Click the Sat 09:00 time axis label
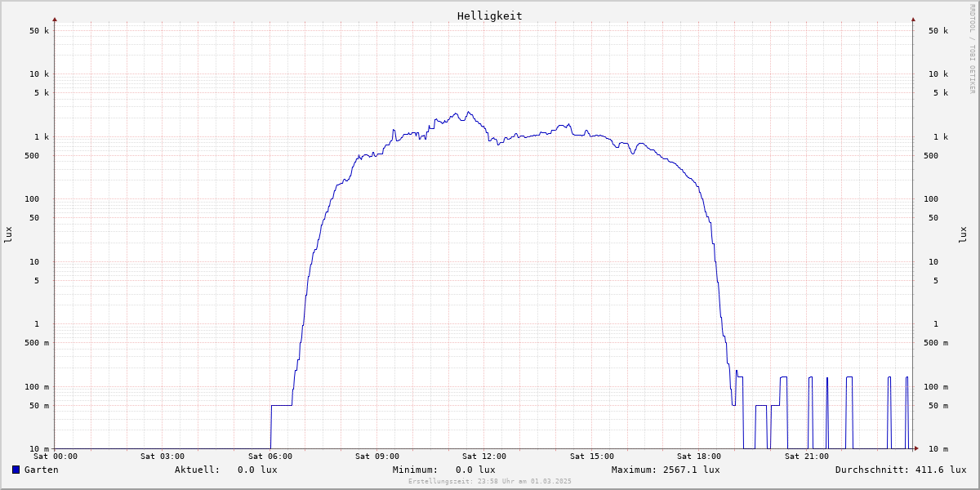This screenshot has height=490, width=980. pyautogui.click(x=377, y=457)
